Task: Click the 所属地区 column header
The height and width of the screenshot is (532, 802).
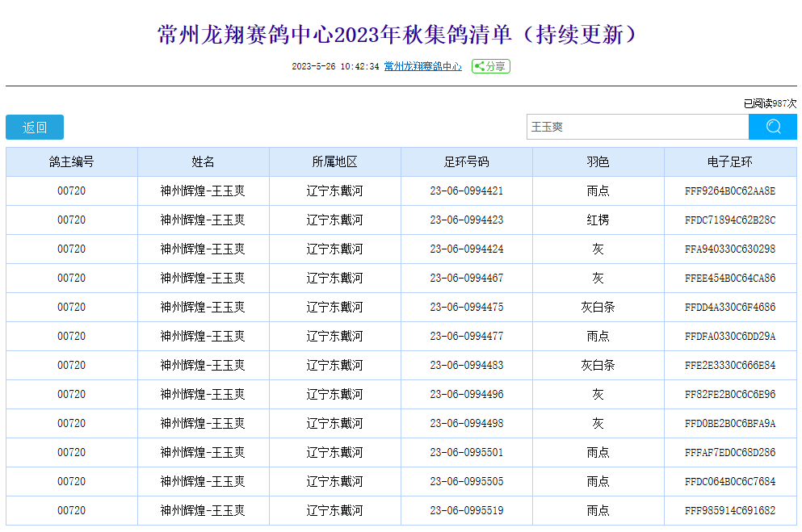Action: tap(334, 161)
